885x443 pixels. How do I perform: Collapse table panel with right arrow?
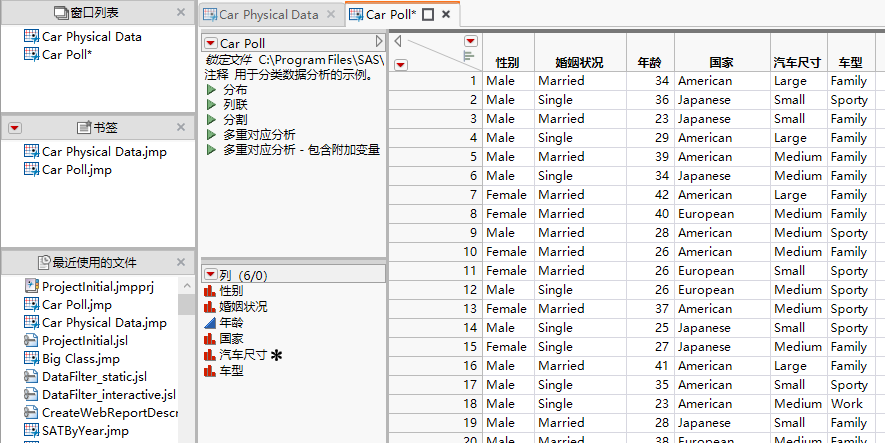tap(379, 42)
